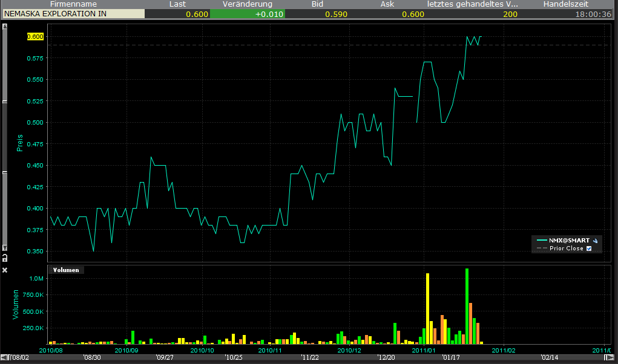
Task: Click the price scale up arrow
Action: tap(5, 27)
